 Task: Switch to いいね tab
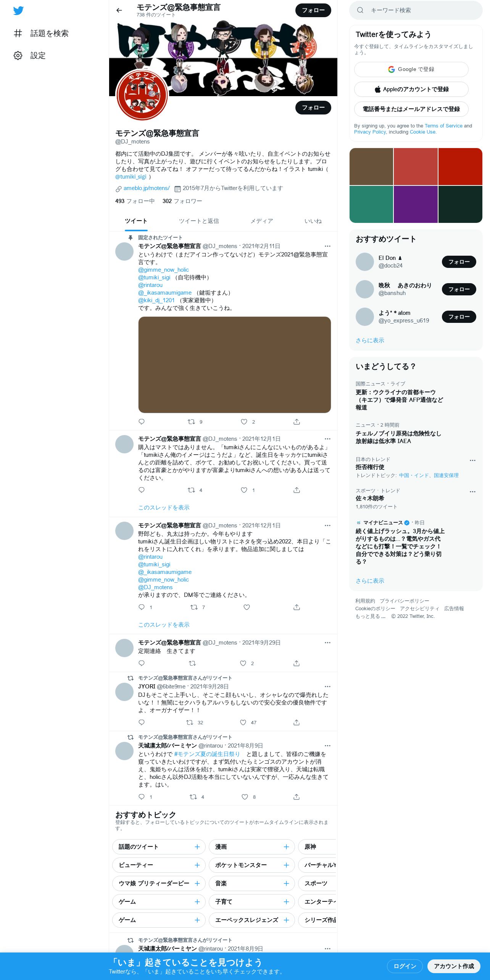(x=313, y=221)
